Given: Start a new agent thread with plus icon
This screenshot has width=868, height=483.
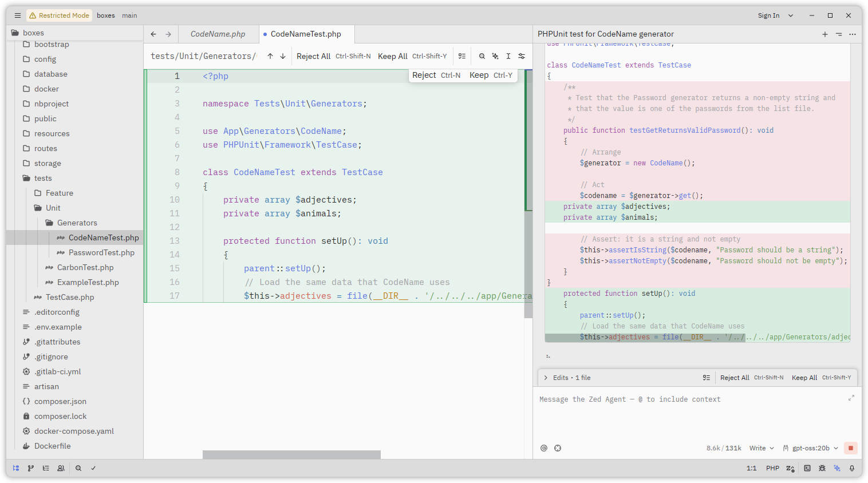Looking at the screenshot, I should pos(825,34).
